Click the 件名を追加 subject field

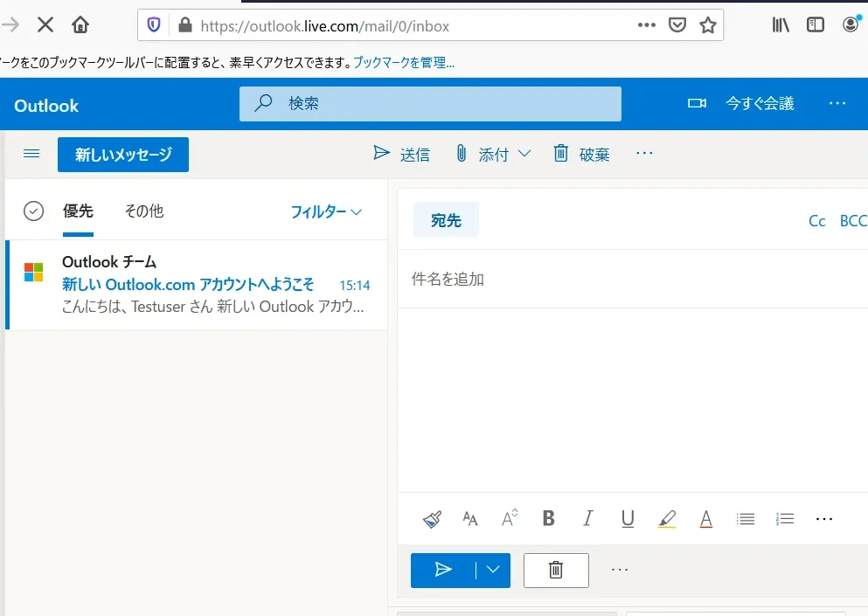[633, 279]
